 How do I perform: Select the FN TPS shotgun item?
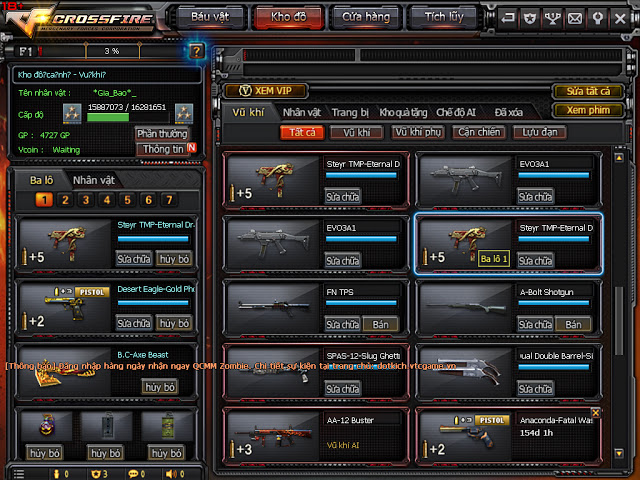315,308
